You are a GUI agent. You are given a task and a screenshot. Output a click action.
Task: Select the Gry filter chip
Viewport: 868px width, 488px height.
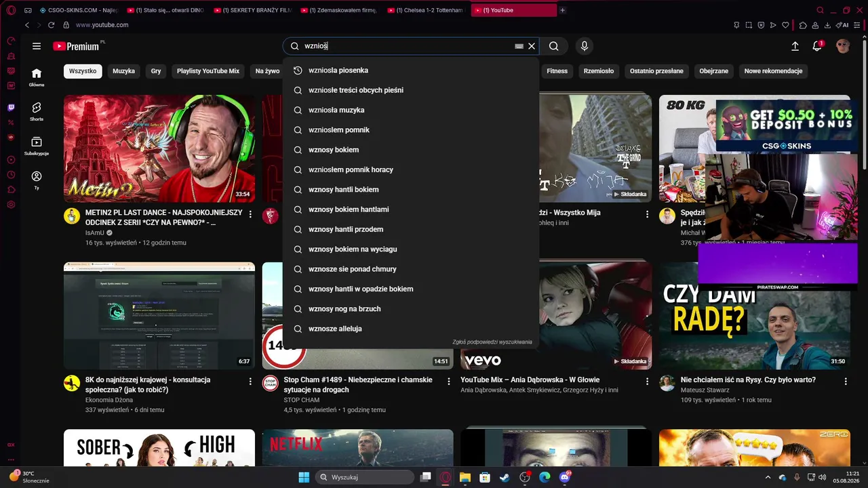click(156, 71)
